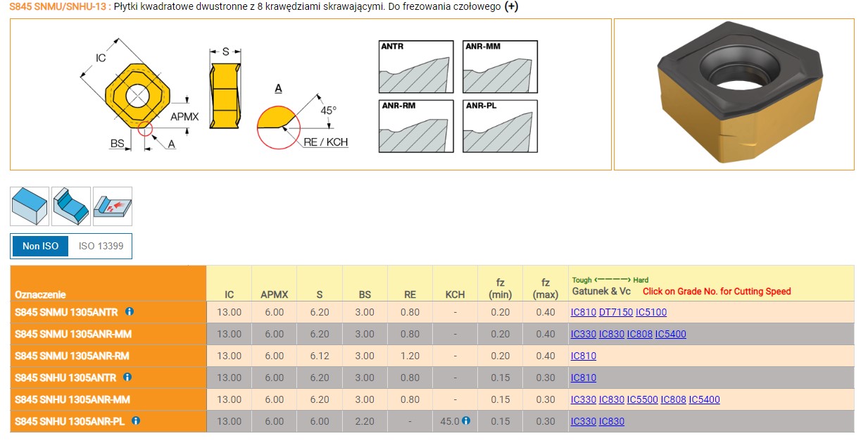The height and width of the screenshot is (448, 868).
Task: Open info icon beside SNMU 1305ANTR
Action: coord(130,311)
